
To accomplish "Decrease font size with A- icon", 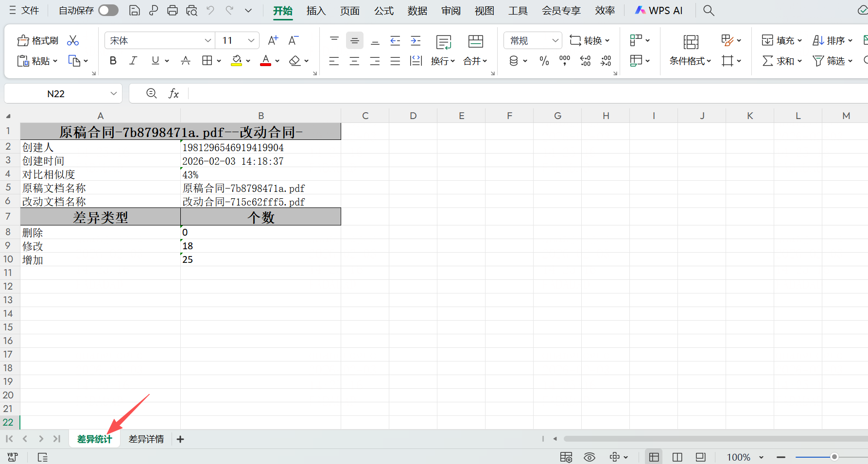I will (x=294, y=40).
